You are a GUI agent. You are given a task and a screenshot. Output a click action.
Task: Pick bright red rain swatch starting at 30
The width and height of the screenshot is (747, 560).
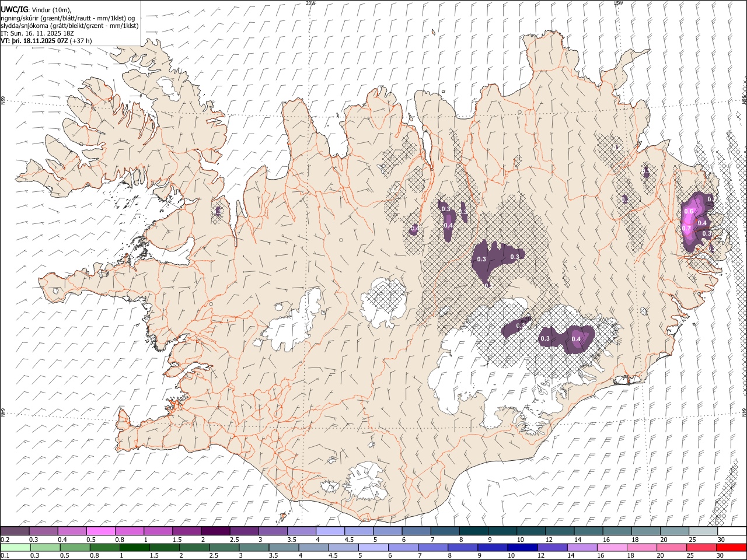click(x=731, y=547)
